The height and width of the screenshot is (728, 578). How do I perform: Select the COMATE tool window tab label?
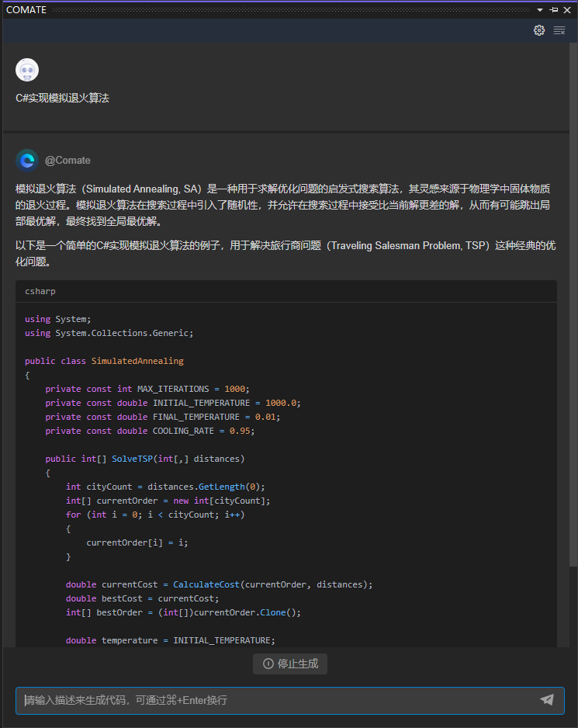click(x=26, y=9)
